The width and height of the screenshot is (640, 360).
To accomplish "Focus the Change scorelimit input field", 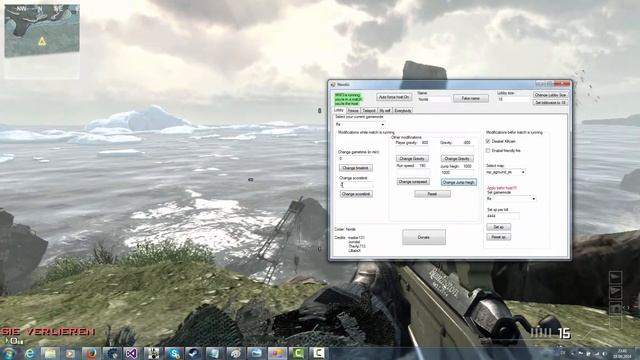I will point(356,185).
